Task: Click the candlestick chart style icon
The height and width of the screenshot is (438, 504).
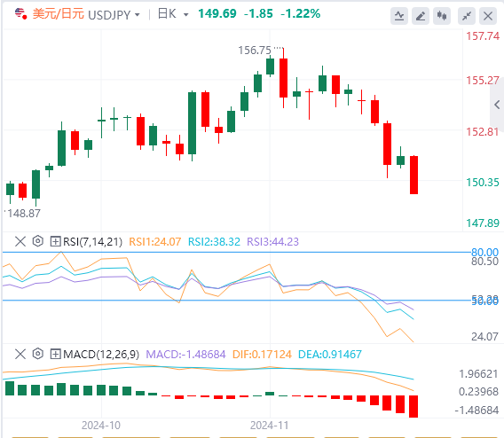Action: [x=442, y=16]
